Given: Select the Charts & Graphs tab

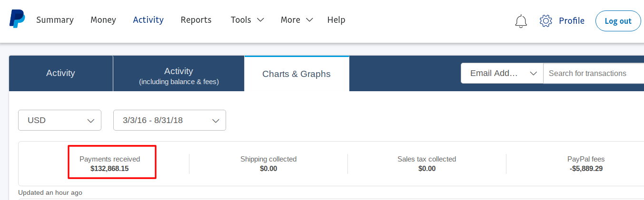Looking at the screenshot, I should tap(296, 74).
